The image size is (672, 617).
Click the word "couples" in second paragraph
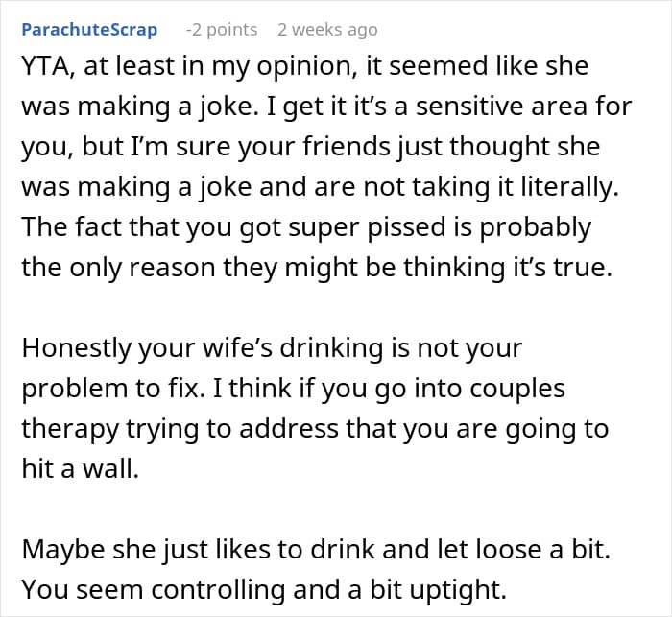pos(513,386)
